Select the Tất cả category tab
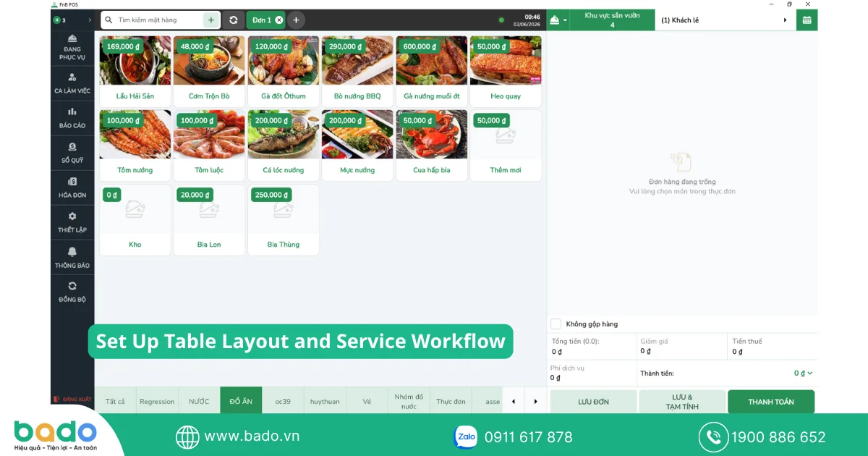This screenshot has height=456, width=868. click(x=115, y=402)
